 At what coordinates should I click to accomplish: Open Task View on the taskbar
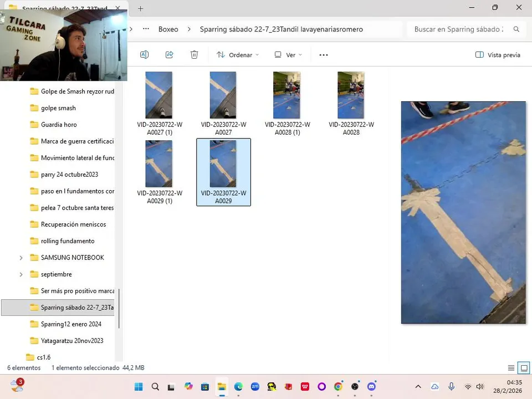tap(171, 386)
